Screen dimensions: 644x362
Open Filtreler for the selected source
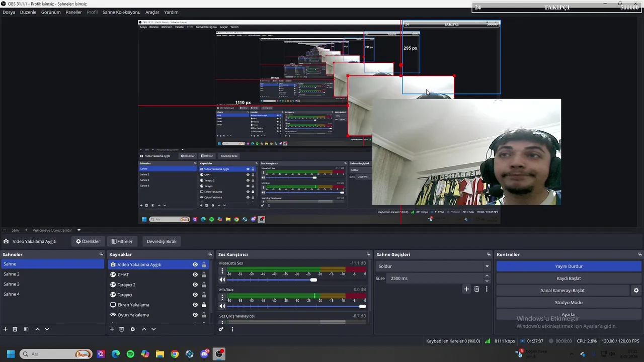(x=122, y=241)
